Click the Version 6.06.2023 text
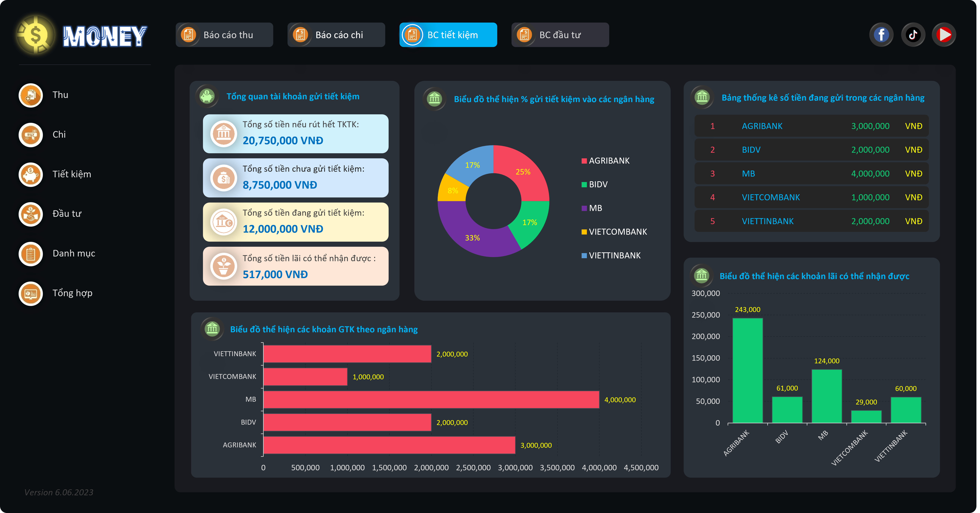 coord(59,492)
